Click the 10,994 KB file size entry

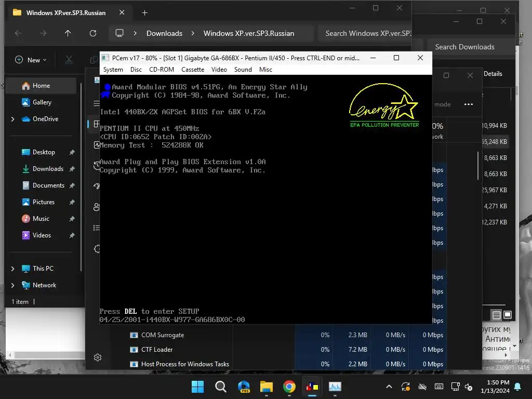coord(495,126)
